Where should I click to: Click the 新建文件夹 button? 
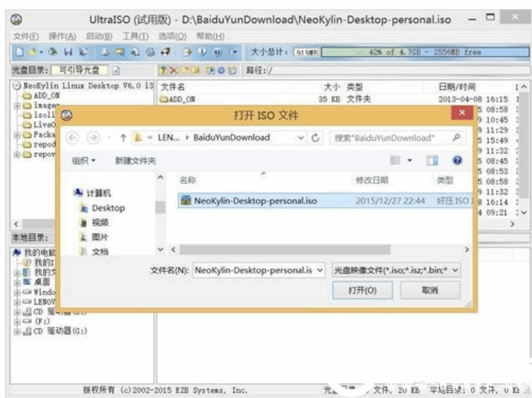coord(135,160)
